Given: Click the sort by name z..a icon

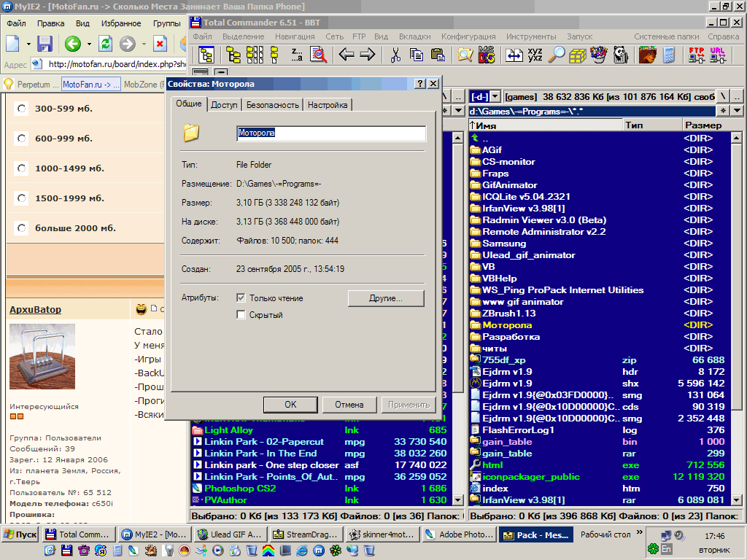Looking at the screenshot, I should pyautogui.click(x=297, y=55).
